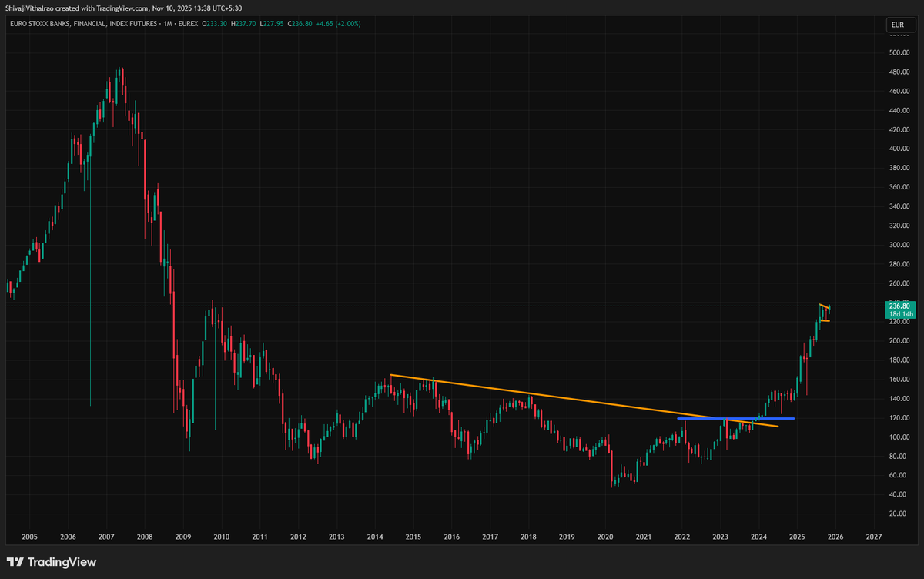Click the 320.00 price axis label
The image size is (924, 579).
pyautogui.click(x=899, y=226)
